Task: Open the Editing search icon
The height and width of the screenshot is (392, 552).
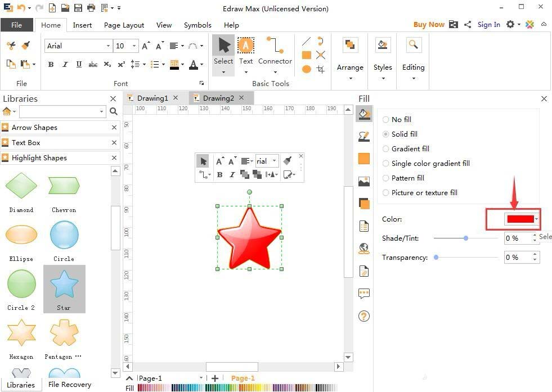Action: [413, 46]
